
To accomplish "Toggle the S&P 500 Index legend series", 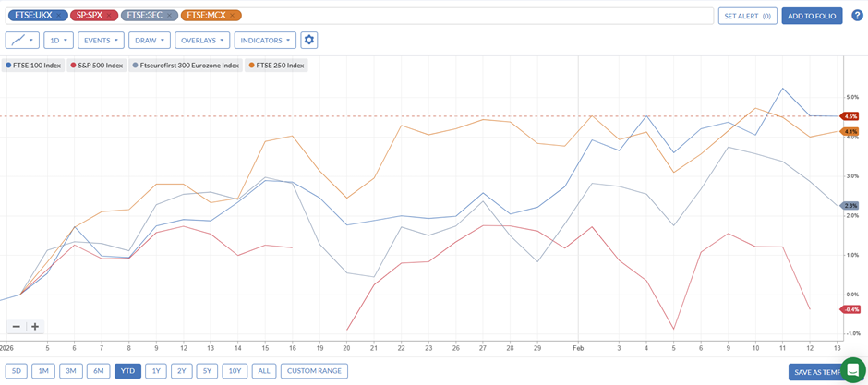I will coord(97,66).
